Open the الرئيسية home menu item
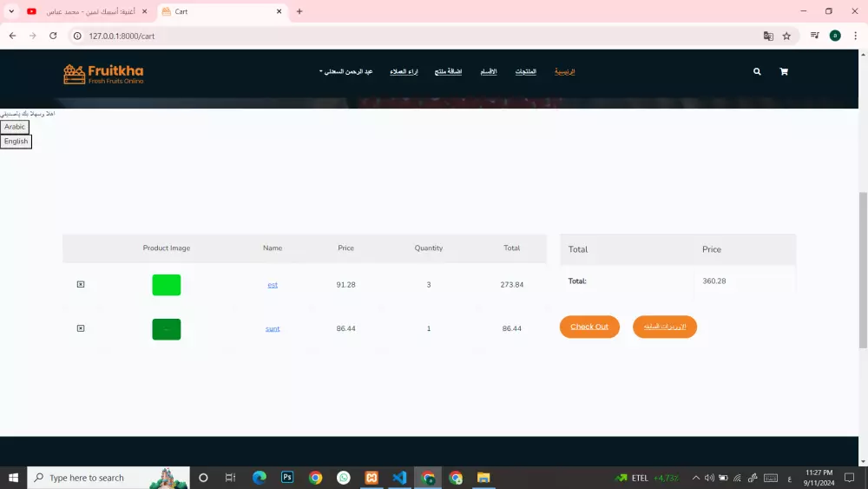 click(x=565, y=71)
